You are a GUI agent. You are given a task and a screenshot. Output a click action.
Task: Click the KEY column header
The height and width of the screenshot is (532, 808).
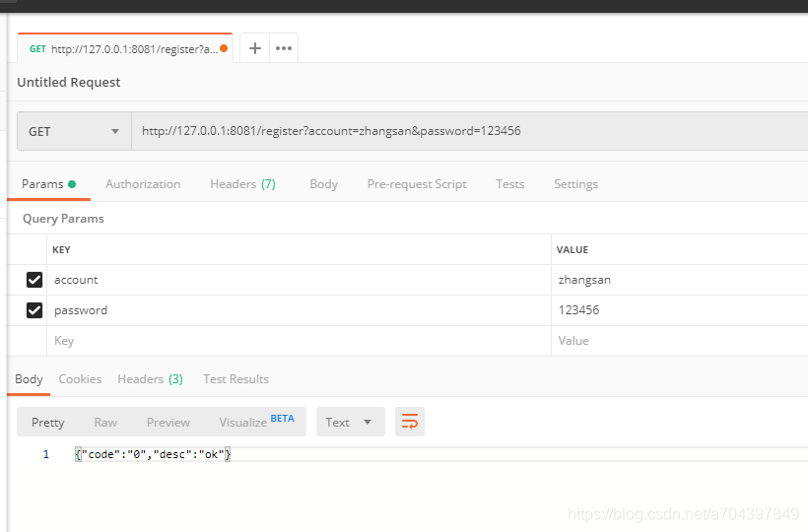[61, 250]
